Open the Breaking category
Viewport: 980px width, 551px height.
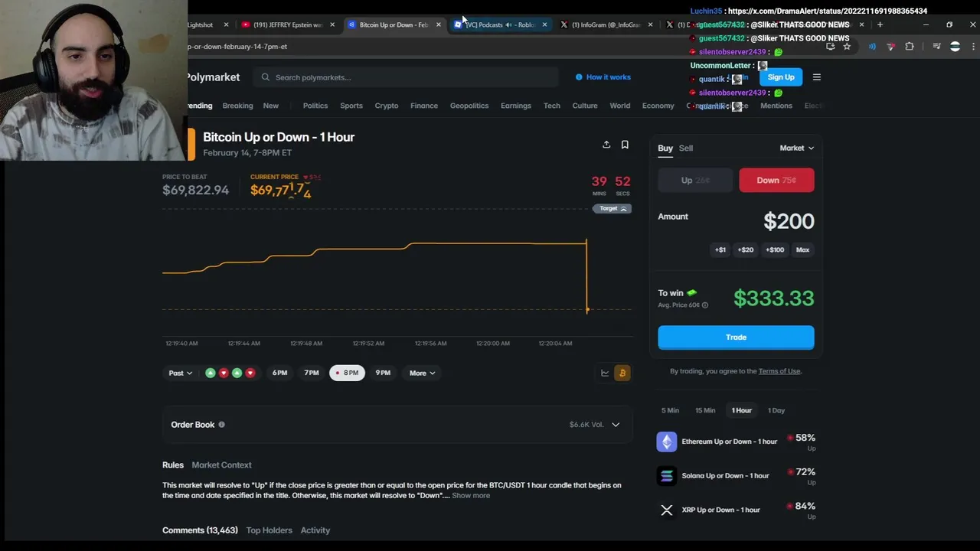[x=237, y=106]
